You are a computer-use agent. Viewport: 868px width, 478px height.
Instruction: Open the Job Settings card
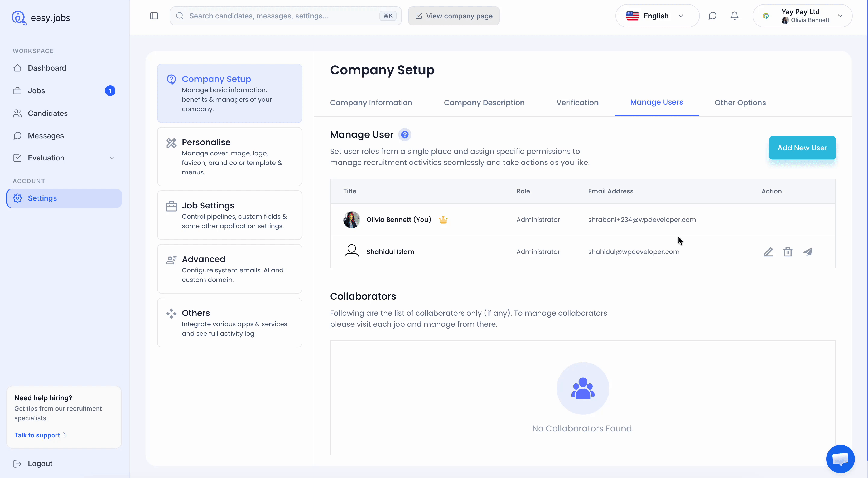point(229,215)
